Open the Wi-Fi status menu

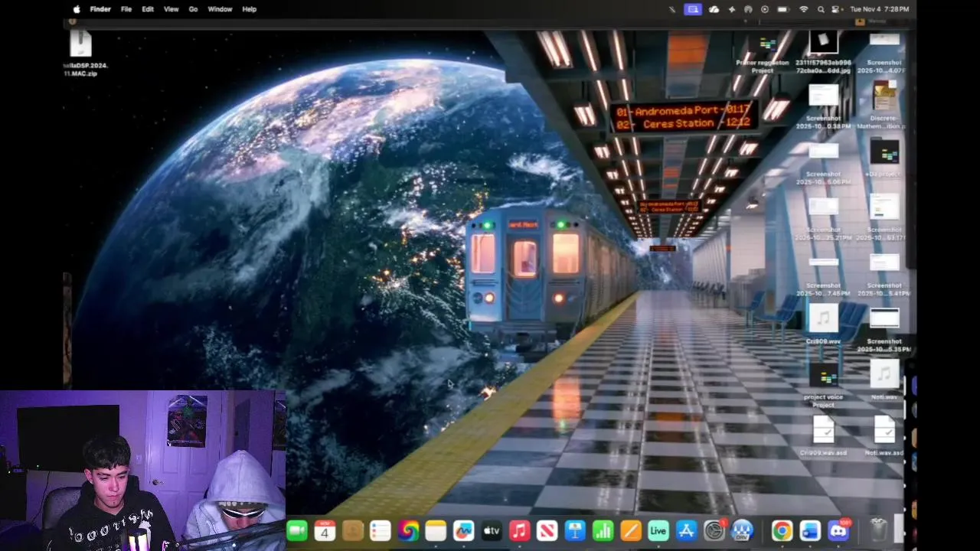804,9
